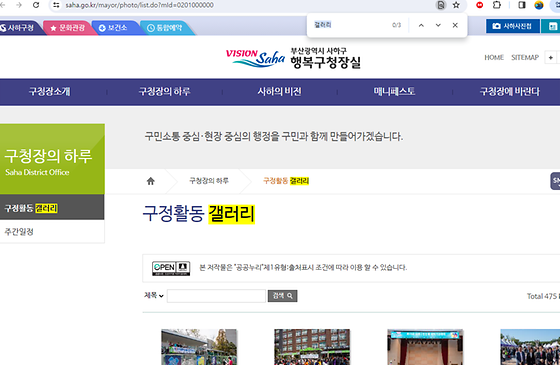This screenshot has width=560, height=365.
Task: Open 매니페스토 main menu
Action: pos(394,91)
